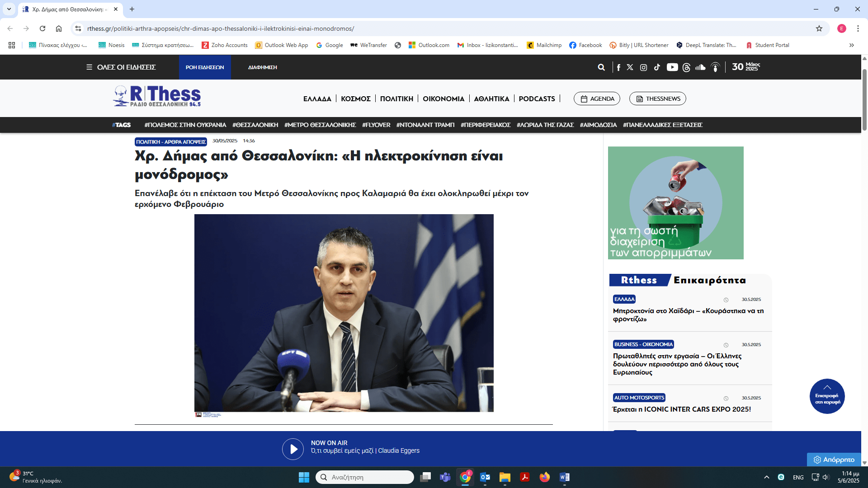Switch to ΡΟΗ ΕΙΔΗΣΕΩΝ tab
Viewport: 868px width, 488px height.
(x=205, y=67)
